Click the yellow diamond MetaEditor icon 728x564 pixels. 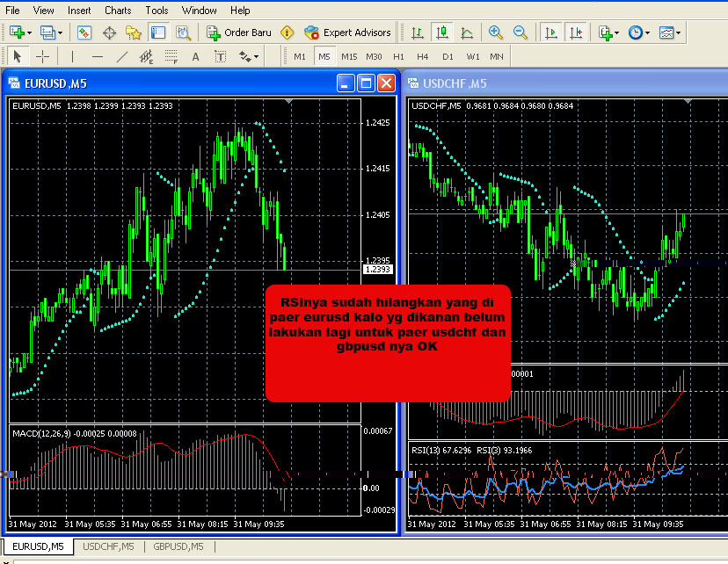288,33
